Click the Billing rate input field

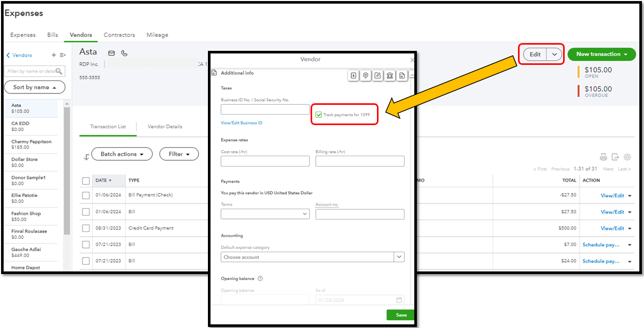pyautogui.click(x=360, y=161)
